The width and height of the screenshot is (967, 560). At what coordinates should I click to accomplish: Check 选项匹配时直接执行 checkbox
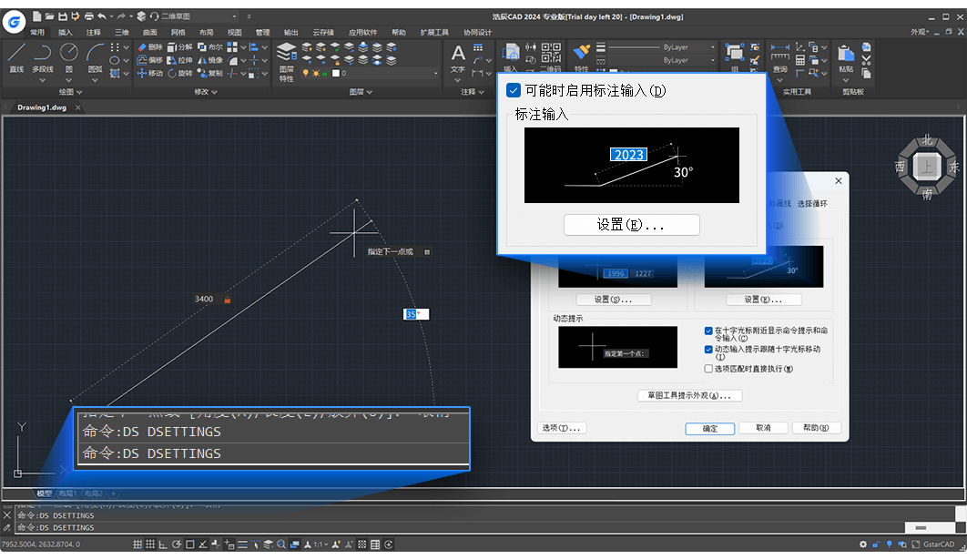708,369
